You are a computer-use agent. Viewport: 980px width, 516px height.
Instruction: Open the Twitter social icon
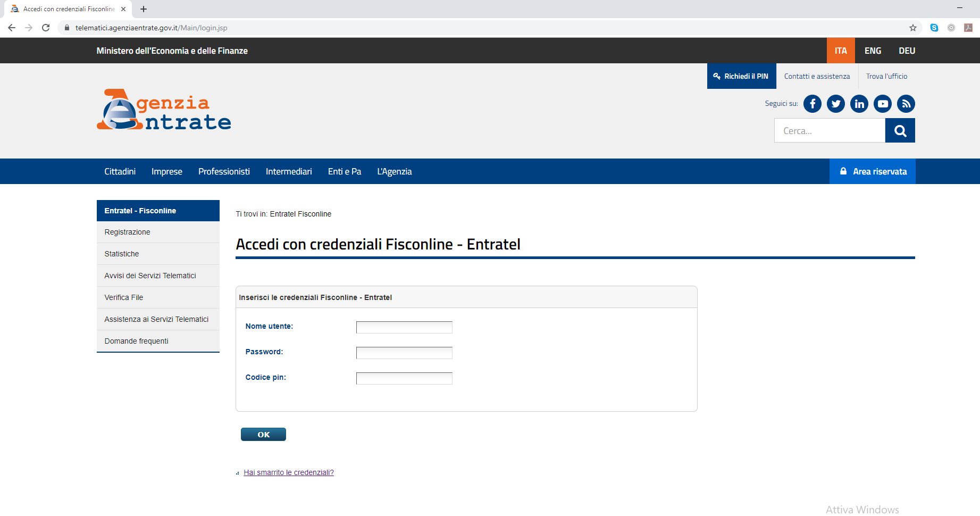coord(835,104)
